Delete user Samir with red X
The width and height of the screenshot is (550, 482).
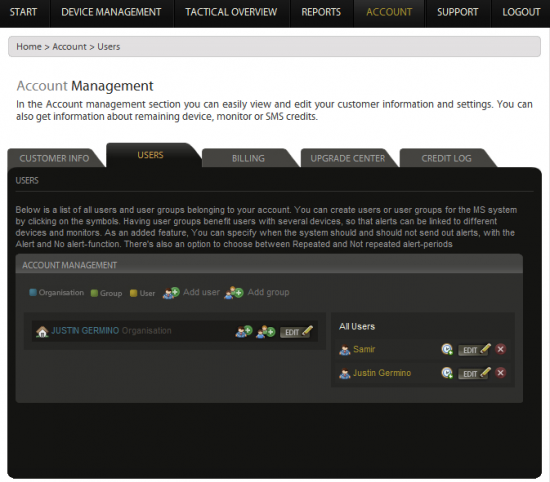(501, 349)
